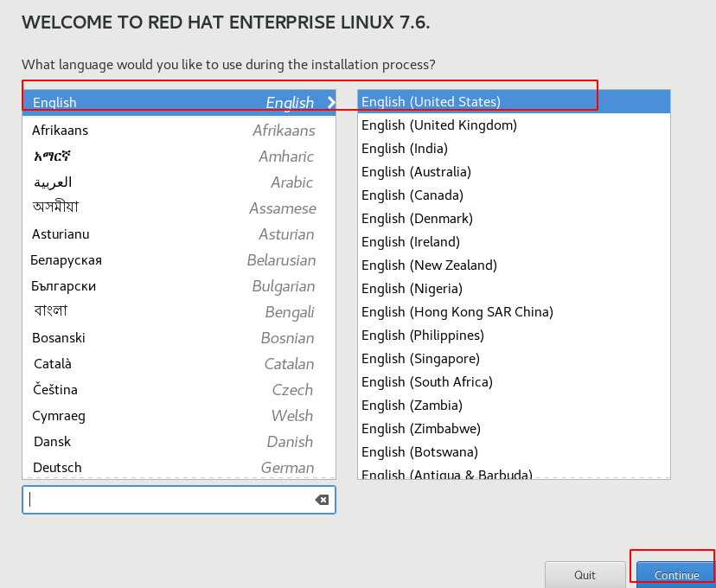
Task: Clear the language search field with backspace icon
Action: point(322,500)
